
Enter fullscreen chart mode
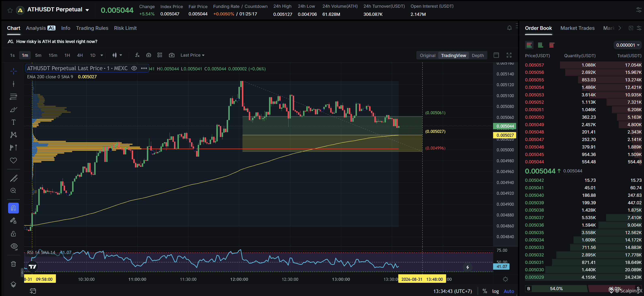click(509, 55)
